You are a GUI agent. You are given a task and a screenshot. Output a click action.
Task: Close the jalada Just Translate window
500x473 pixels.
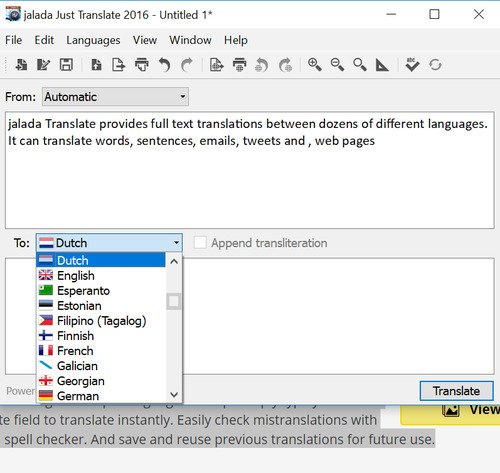479,14
